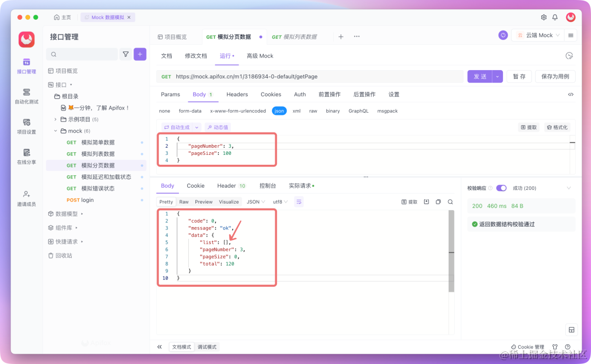The image size is (591, 364).
Task: Open 接口管理 in the left sidebar
Action: coord(26,66)
